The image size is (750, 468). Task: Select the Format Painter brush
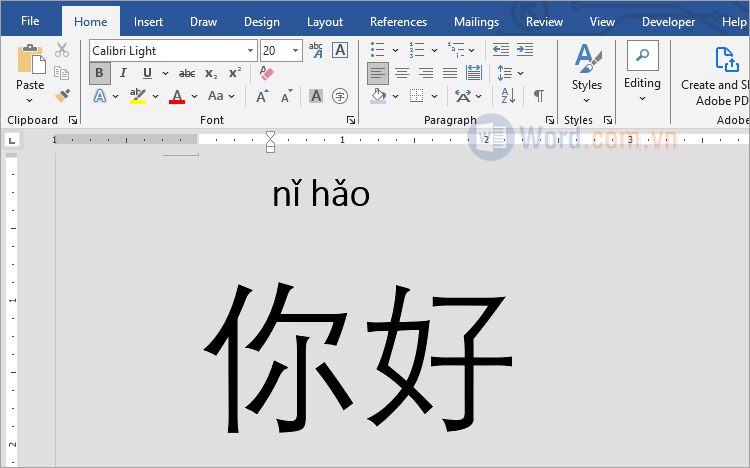tap(62, 96)
